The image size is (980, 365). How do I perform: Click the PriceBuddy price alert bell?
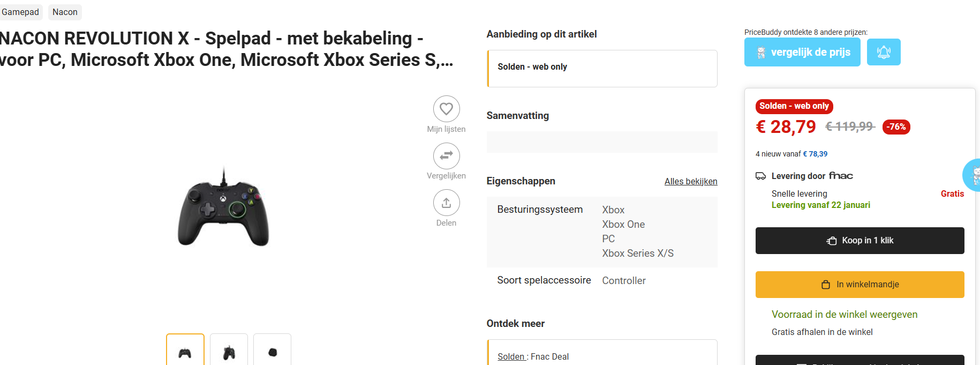tap(883, 52)
